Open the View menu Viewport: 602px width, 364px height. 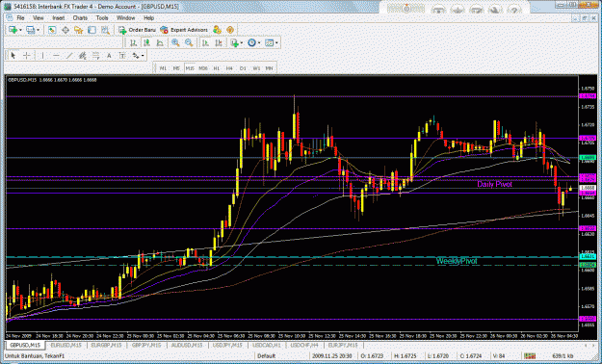[39, 18]
